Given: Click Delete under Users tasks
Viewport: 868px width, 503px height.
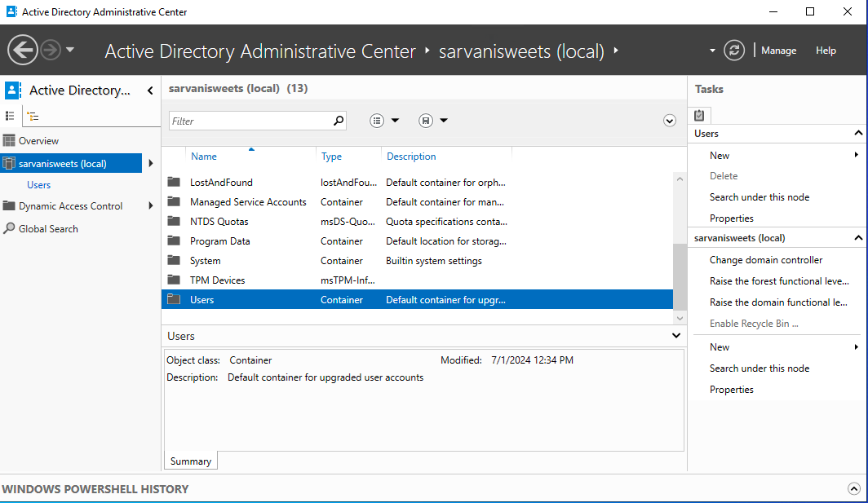Looking at the screenshot, I should click(724, 176).
